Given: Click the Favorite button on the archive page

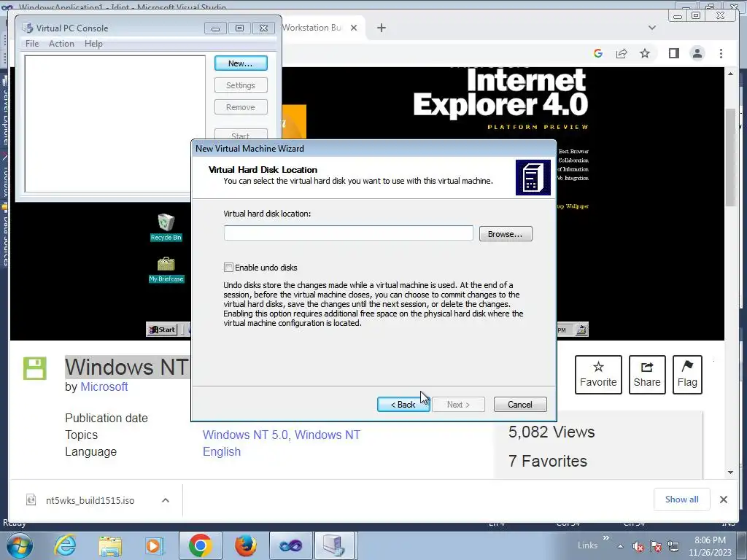Looking at the screenshot, I should coord(598,375).
